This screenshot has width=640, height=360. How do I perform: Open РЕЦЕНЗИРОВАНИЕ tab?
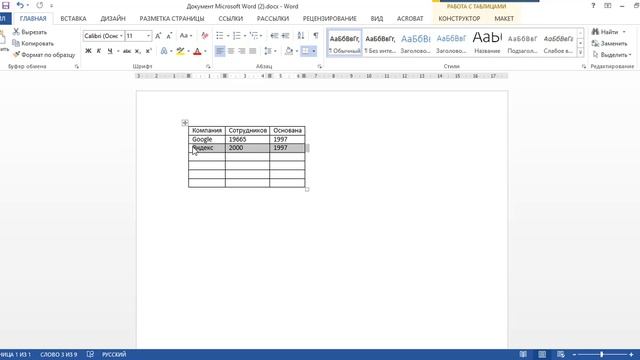[330, 19]
